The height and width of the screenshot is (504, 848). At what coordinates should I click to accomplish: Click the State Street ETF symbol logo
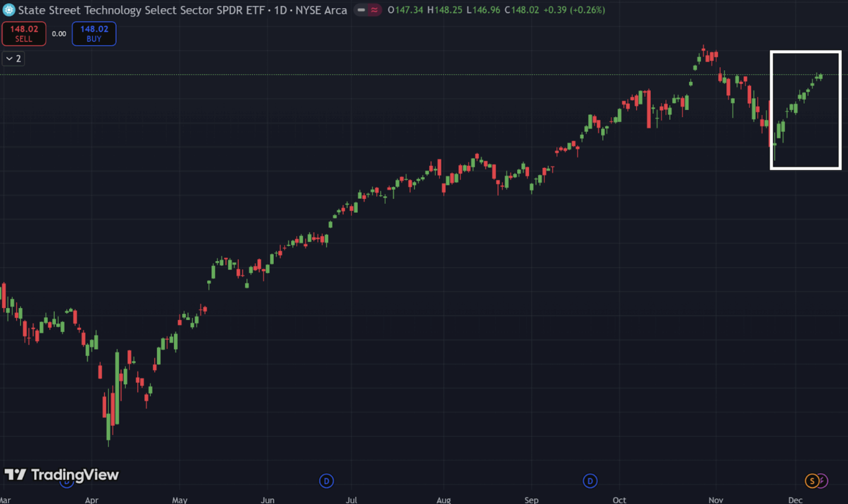8,10
